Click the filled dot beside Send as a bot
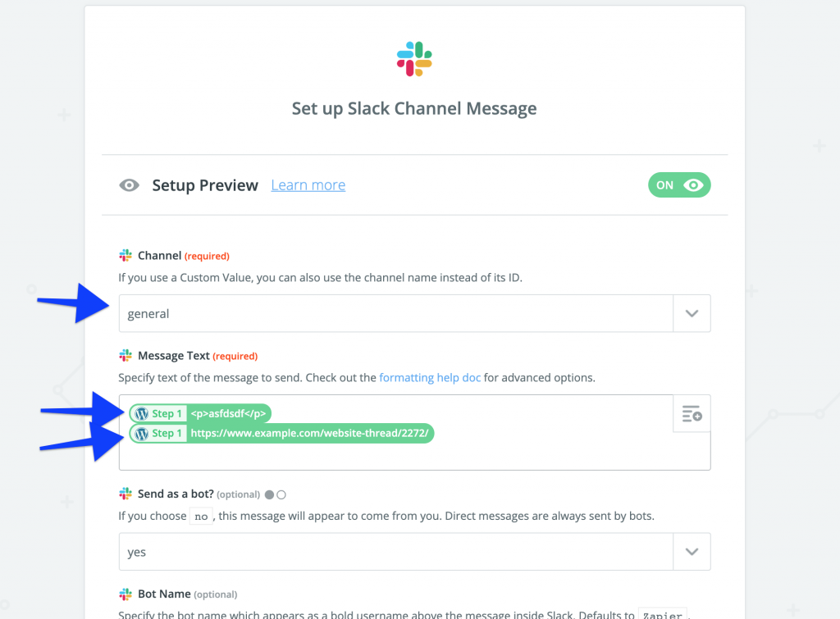Image resolution: width=840 pixels, height=619 pixels. click(x=271, y=494)
